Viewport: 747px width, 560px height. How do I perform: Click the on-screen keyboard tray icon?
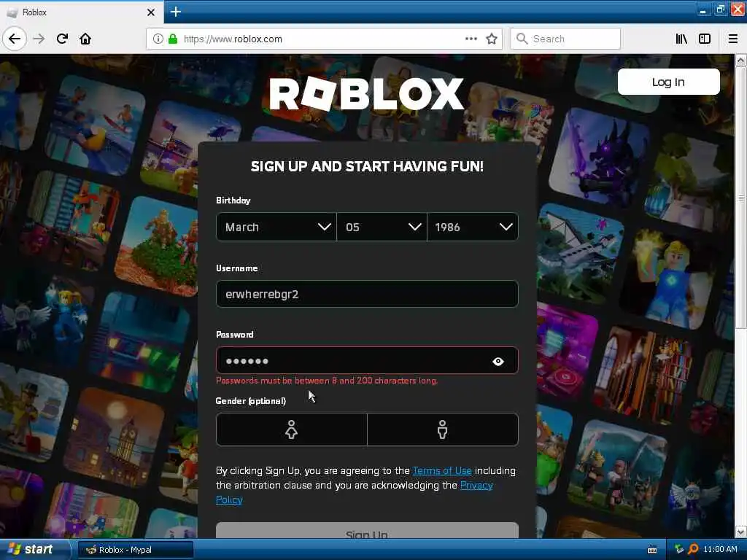(x=652, y=550)
